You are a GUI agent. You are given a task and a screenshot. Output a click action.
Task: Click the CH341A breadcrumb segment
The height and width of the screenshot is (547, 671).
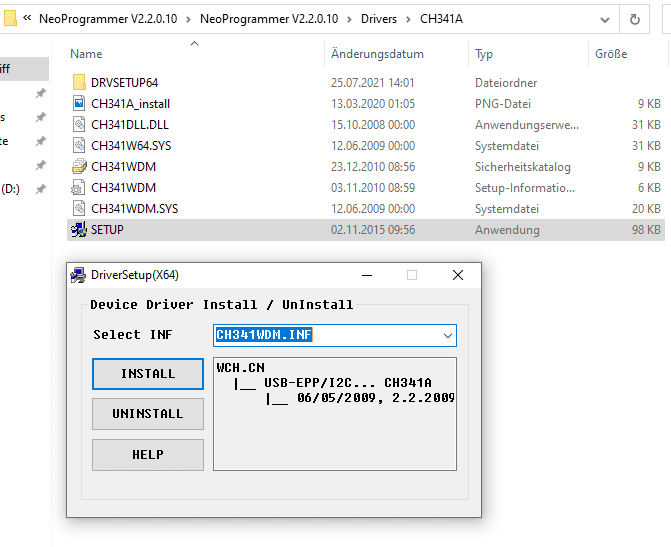[441, 19]
